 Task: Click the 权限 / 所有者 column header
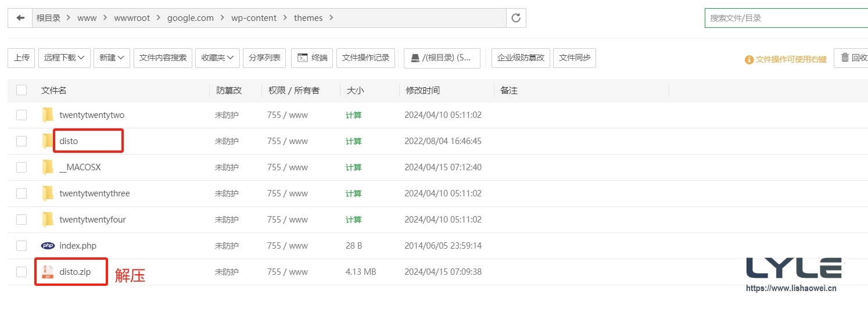pos(294,90)
